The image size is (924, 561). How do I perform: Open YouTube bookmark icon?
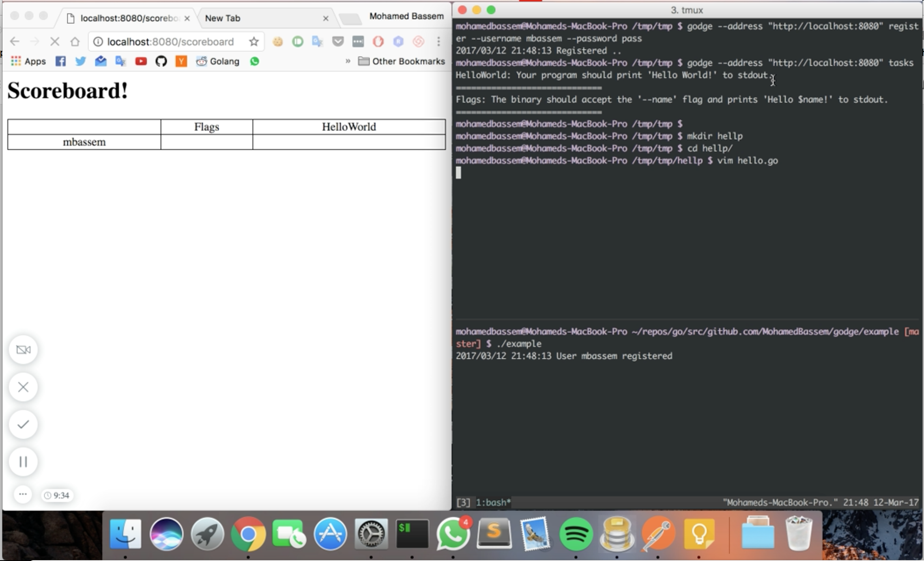point(141,61)
